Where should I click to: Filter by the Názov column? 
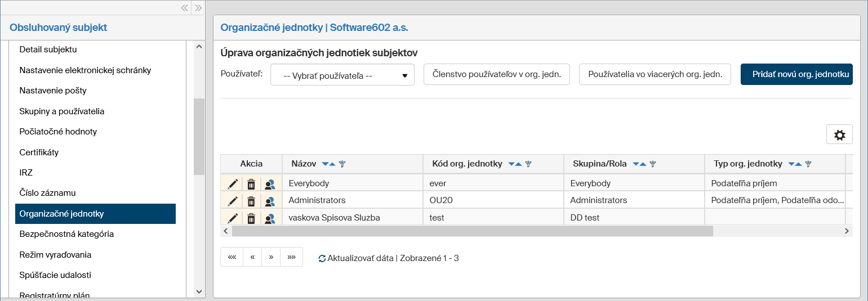[x=342, y=164]
